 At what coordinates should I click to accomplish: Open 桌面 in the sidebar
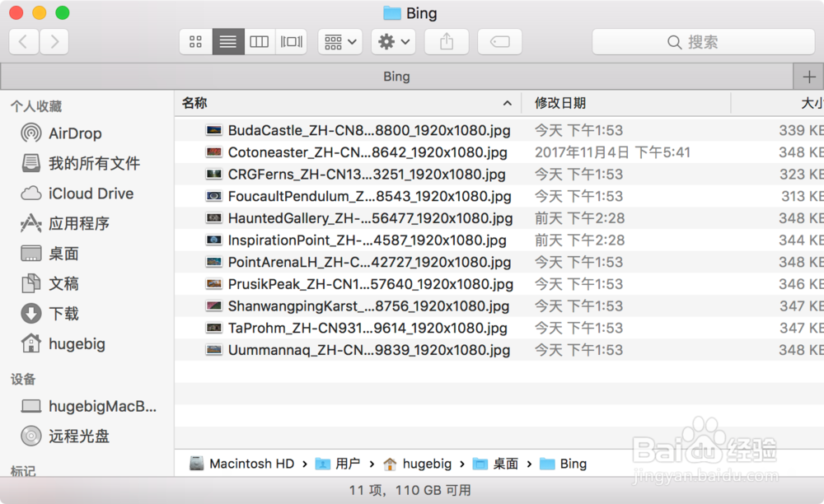[x=50, y=254]
